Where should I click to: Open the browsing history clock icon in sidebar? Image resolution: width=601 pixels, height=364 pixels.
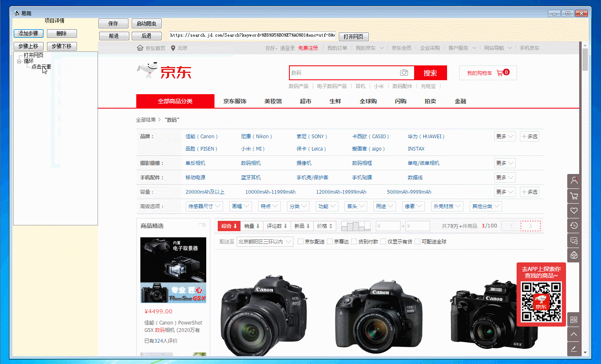pos(574,225)
